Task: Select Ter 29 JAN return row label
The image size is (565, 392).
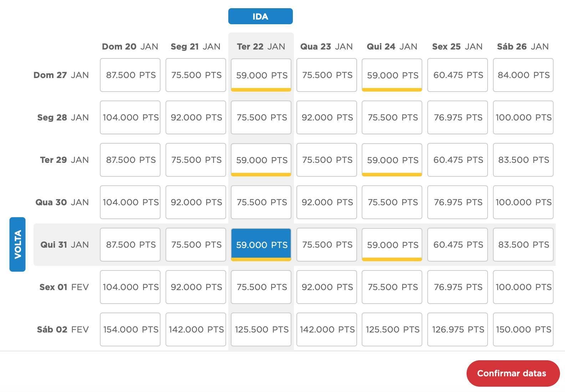Action: pyautogui.click(x=64, y=160)
